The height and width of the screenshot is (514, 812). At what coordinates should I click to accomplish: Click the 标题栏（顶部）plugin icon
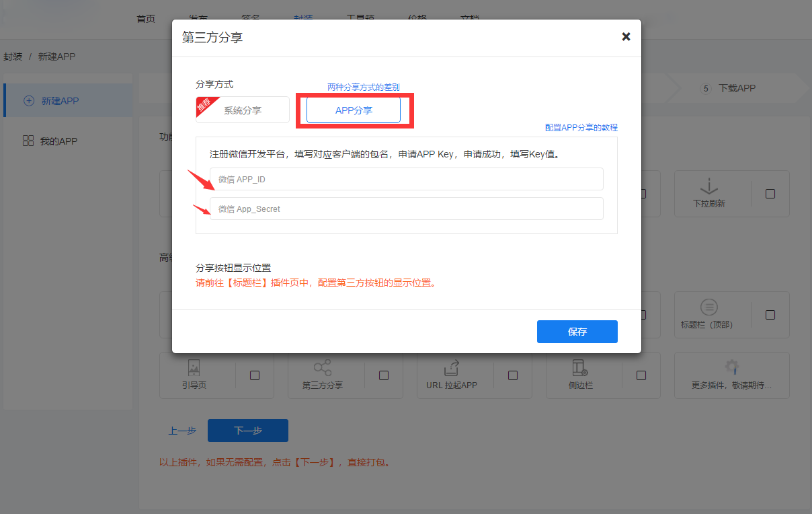(708, 307)
